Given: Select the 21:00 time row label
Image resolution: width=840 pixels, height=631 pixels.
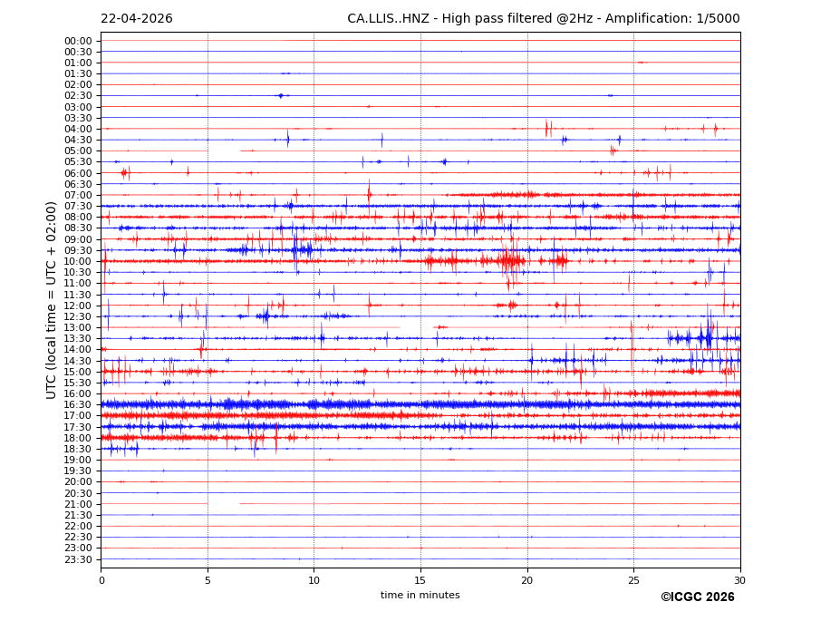Looking at the screenshot, I should coord(78,504).
